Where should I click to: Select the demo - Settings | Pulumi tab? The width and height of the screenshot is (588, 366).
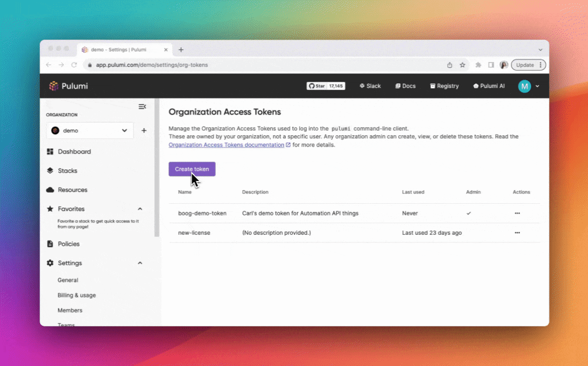[x=124, y=49]
